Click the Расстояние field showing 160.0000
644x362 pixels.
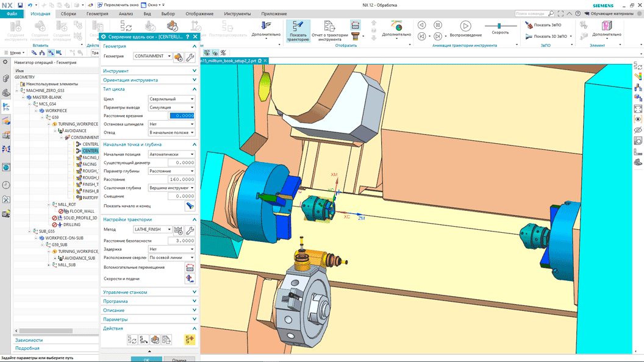click(x=182, y=179)
